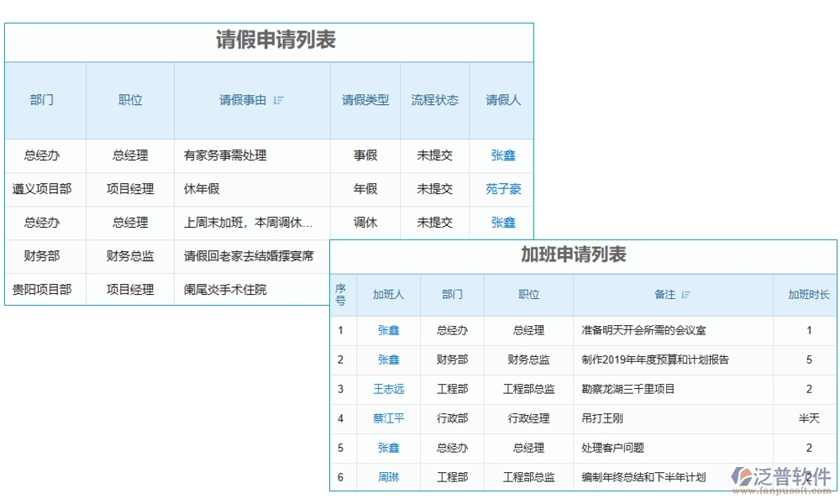Select 张鑫 in the 调休 leave row

501,223
